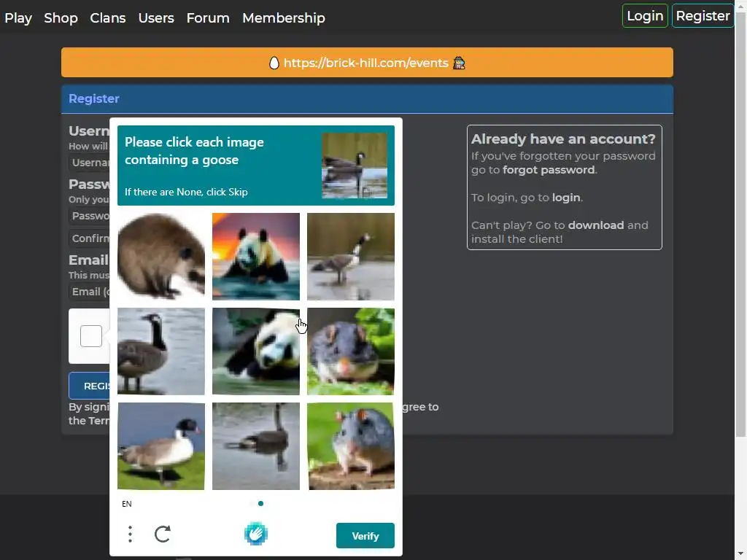Screen dimensions: 747x560
Task: Click the Password input field
Action: 89,216
